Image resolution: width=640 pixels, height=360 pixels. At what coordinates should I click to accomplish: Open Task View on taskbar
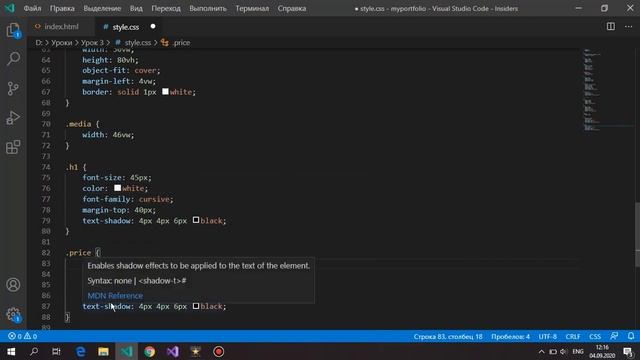56,351
